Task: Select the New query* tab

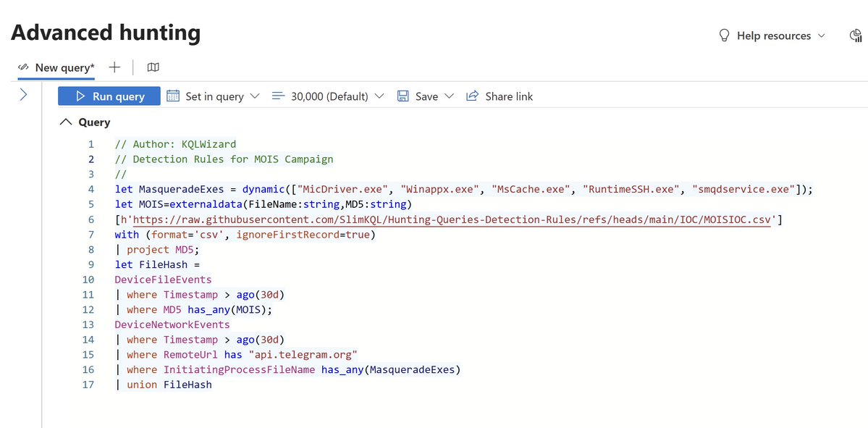Action: click(56, 67)
